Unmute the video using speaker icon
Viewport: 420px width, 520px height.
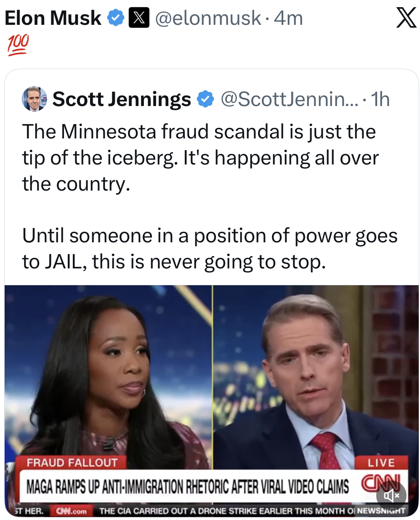(x=391, y=496)
